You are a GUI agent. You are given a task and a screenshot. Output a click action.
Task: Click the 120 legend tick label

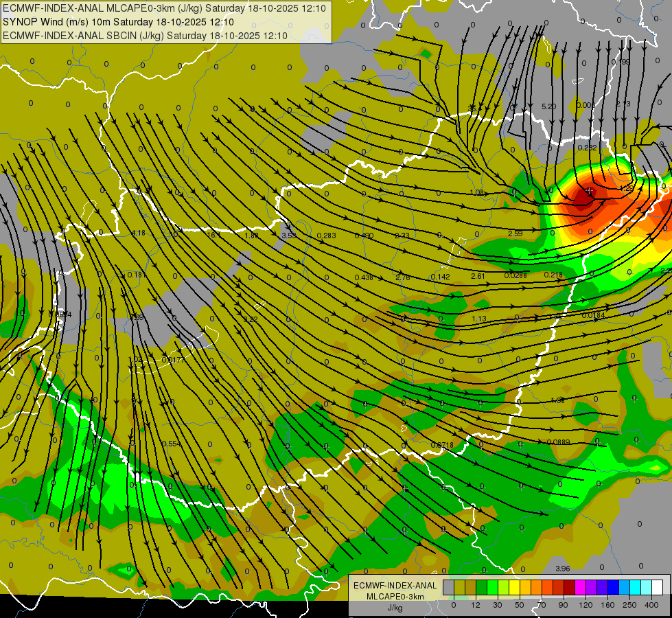coord(586,605)
